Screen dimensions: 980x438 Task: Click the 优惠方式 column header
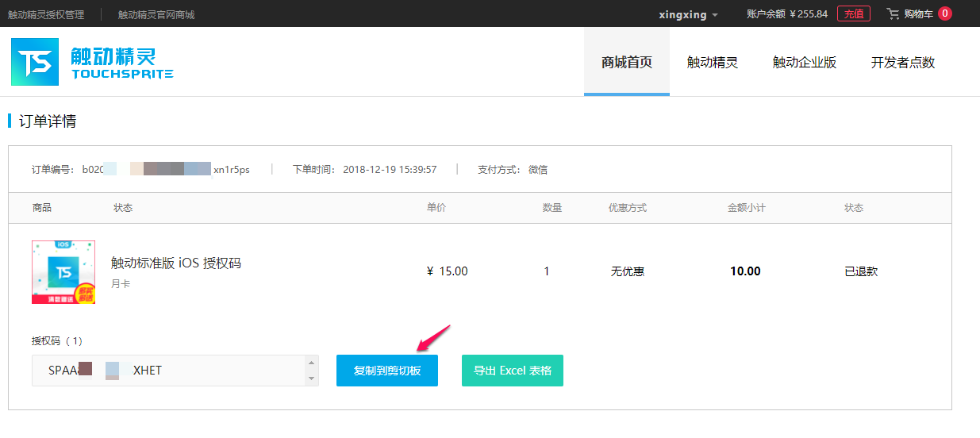point(628,208)
